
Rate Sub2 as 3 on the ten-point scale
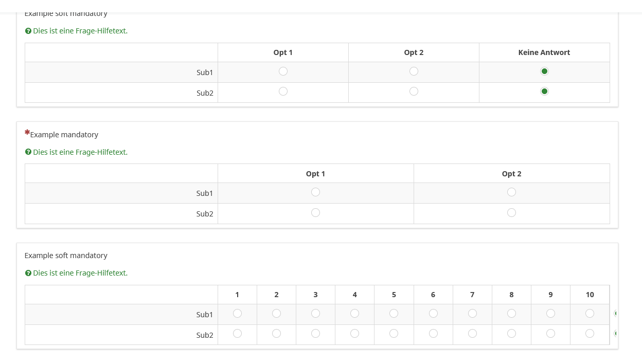click(x=315, y=334)
